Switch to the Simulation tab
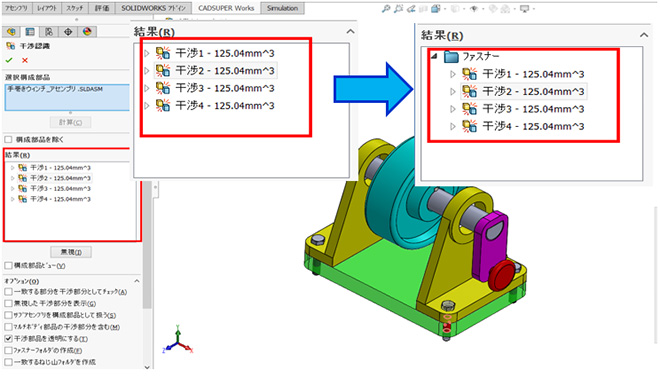Image resolution: width=660 pixels, height=378 pixels. (282, 8)
